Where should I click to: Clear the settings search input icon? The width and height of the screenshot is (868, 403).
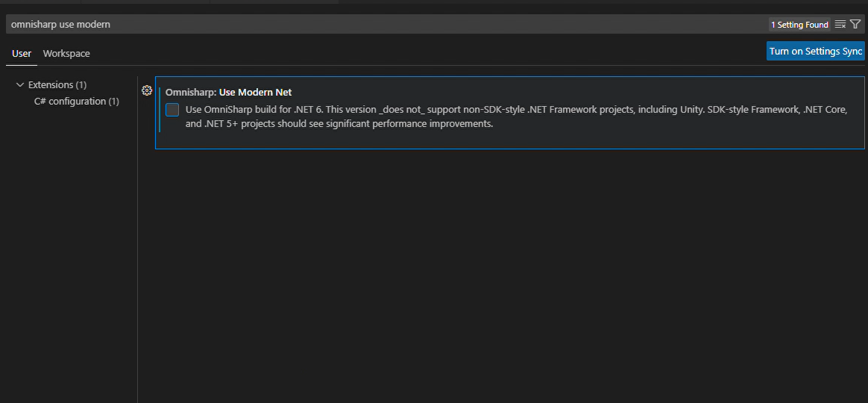[x=840, y=25]
